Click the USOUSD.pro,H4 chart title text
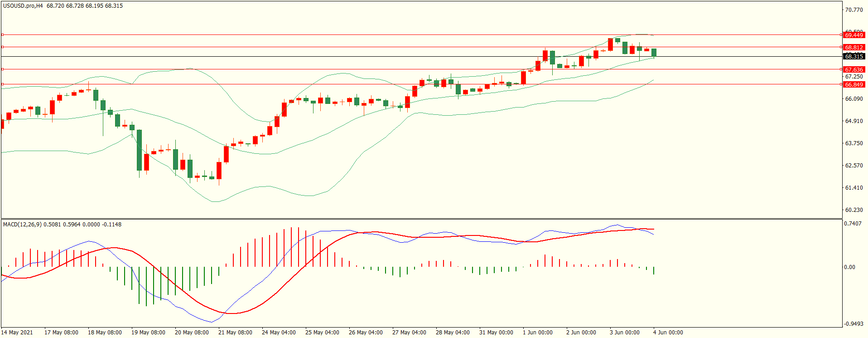 pyautogui.click(x=23, y=6)
